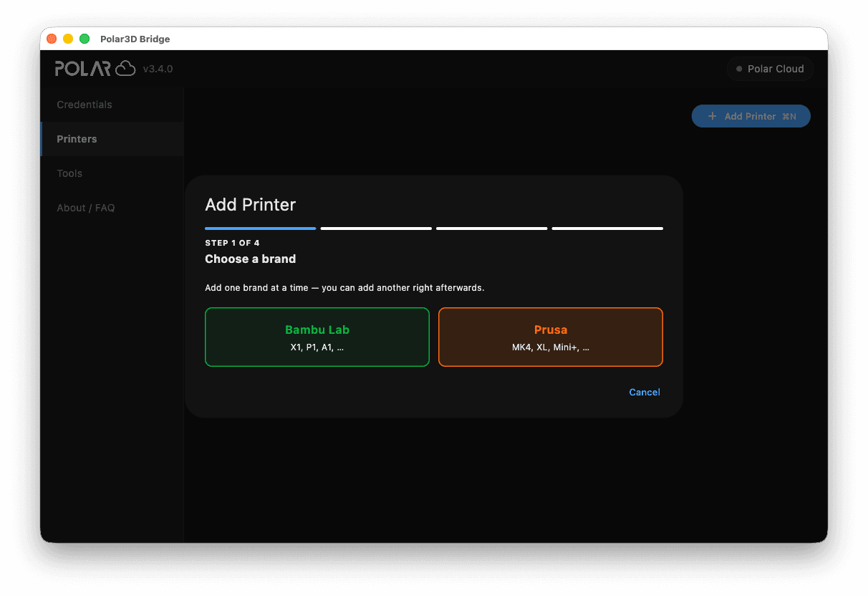Image resolution: width=868 pixels, height=596 pixels.
Task: Click the red close window button
Action: [x=52, y=39]
